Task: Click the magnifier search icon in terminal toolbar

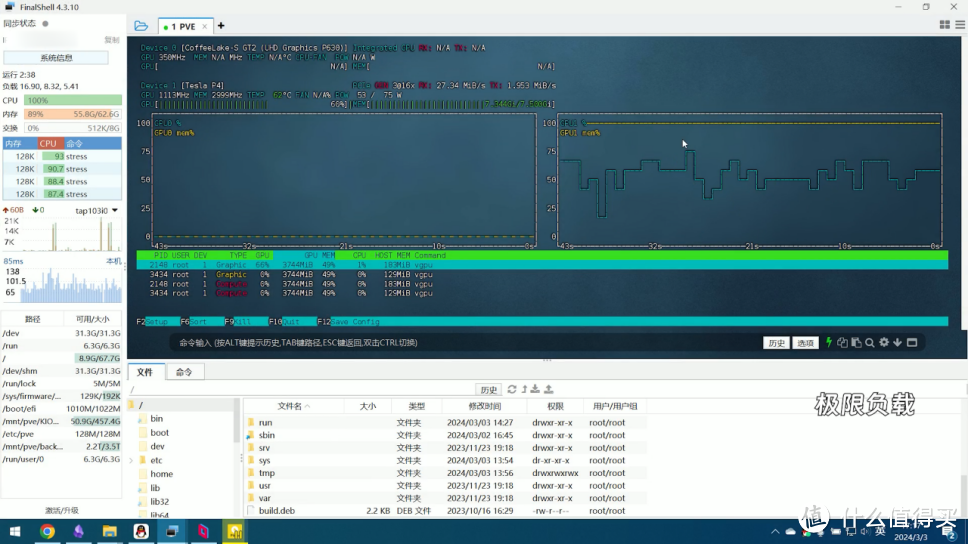Action: coord(870,343)
